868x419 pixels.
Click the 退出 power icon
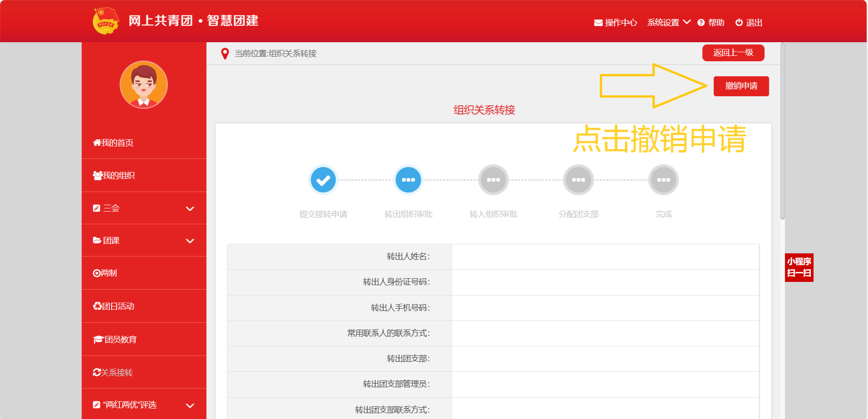pyautogui.click(x=739, y=22)
